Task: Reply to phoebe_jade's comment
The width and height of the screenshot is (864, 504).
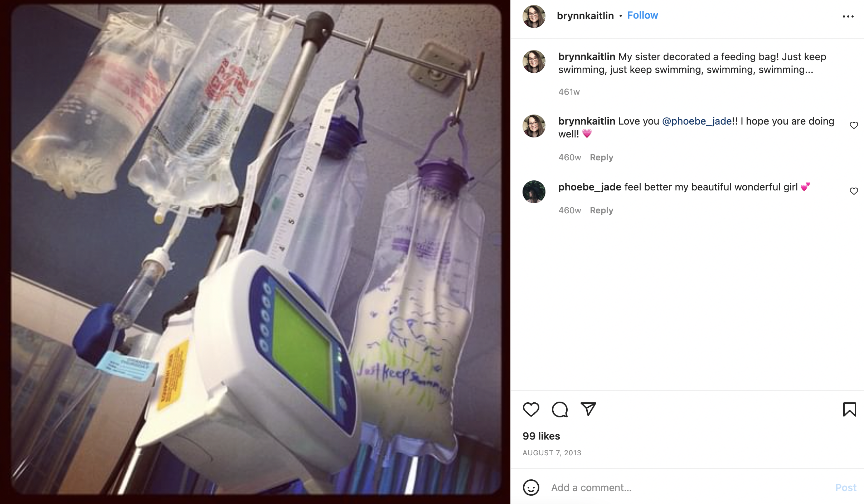Action: click(601, 210)
